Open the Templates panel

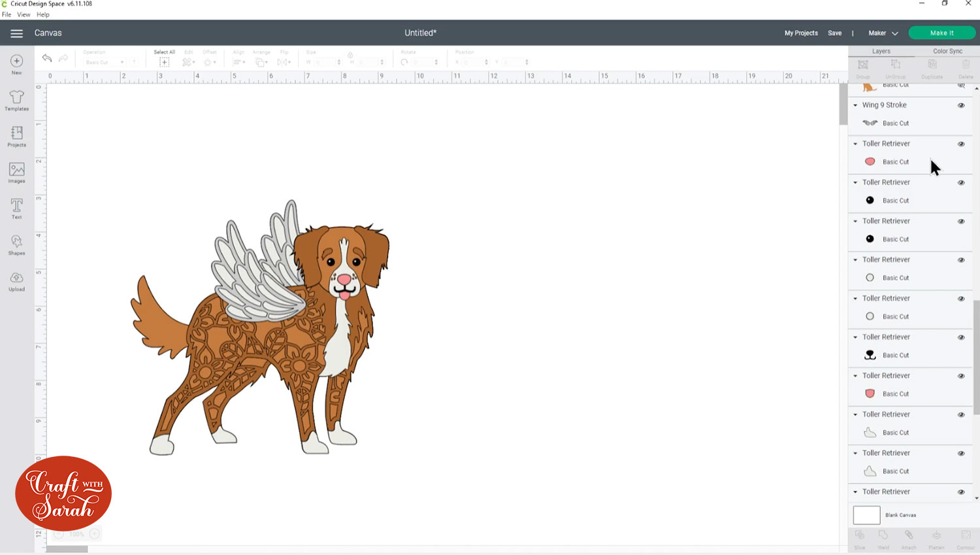point(17,100)
